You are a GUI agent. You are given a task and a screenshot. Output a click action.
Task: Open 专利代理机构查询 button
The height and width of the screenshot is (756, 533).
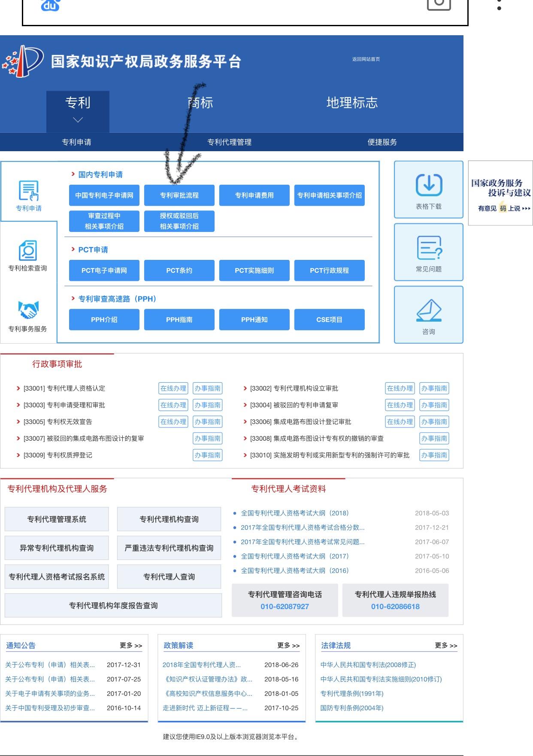169,519
